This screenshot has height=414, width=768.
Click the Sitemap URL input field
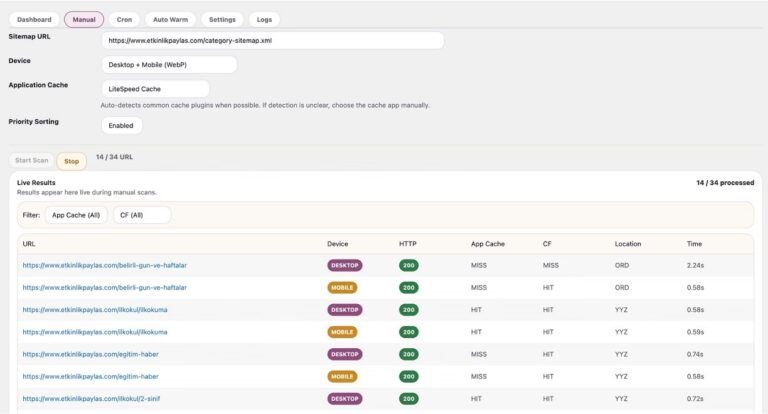273,41
